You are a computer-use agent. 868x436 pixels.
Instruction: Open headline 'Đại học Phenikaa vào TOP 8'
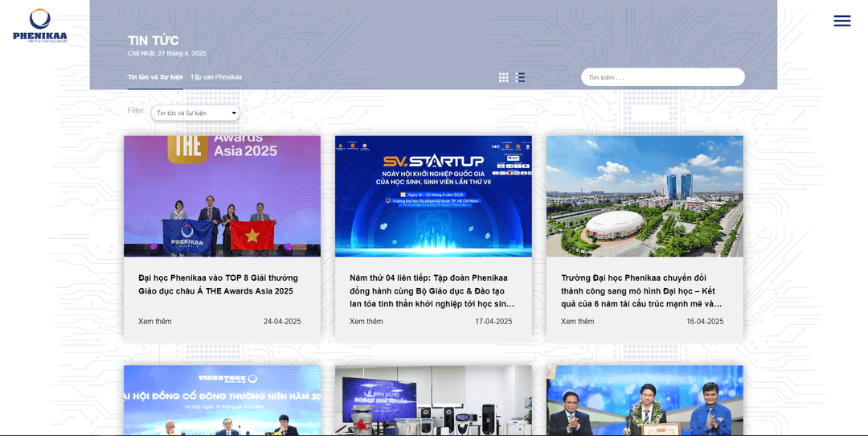(x=218, y=284)
